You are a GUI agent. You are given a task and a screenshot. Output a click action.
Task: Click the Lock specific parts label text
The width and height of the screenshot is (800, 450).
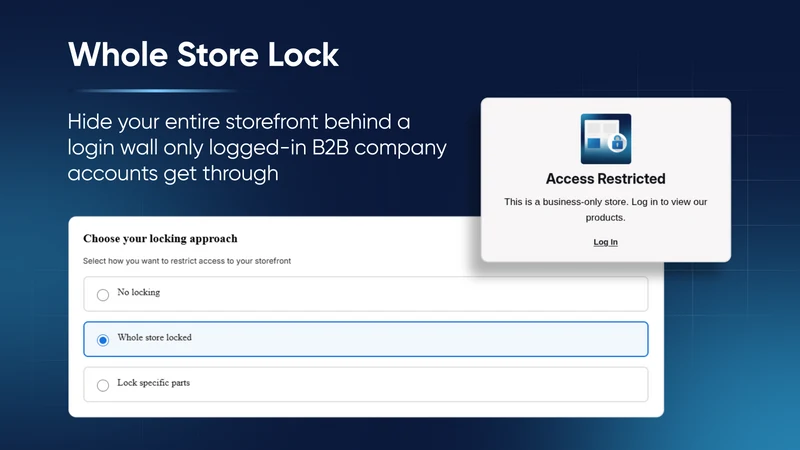(x=154, y=383)
